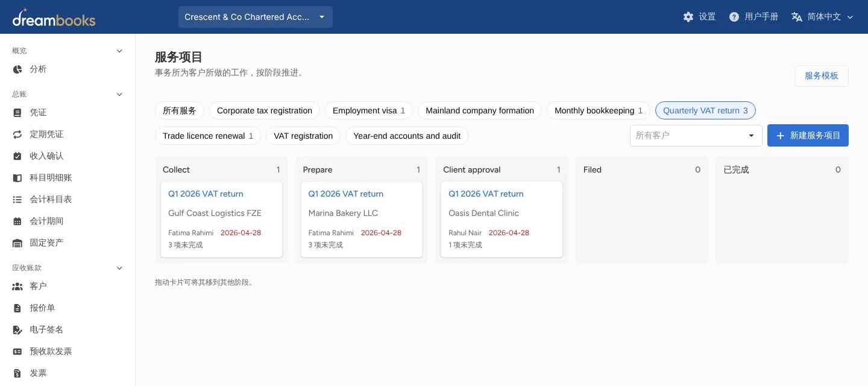The height and width of the screenshot is (386, 868).
Task: Click the 凭证 sidebar icon
Action: coord(17,113)
